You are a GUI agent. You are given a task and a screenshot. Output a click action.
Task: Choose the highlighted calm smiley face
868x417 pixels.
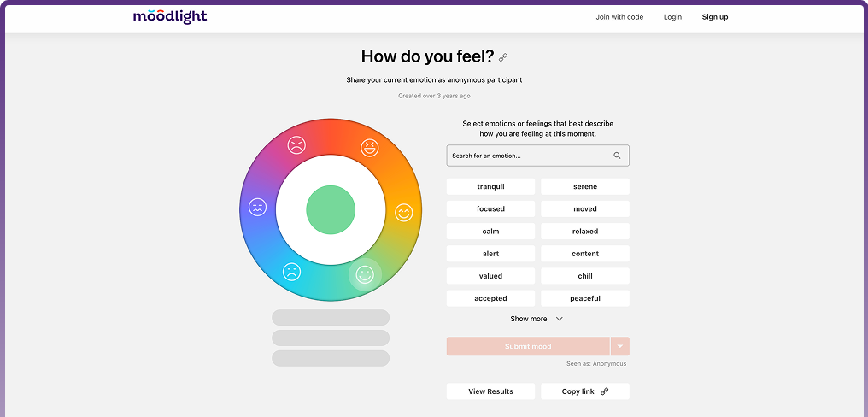tap(365, 274)
